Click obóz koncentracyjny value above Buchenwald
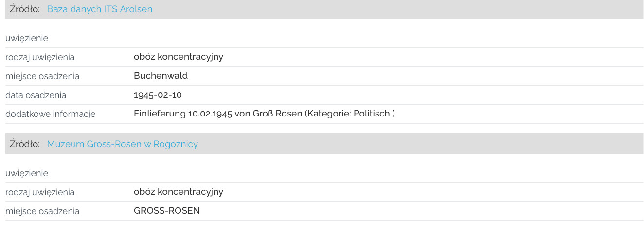Screen dimensions: 644x233 click(x=179, y=57)
